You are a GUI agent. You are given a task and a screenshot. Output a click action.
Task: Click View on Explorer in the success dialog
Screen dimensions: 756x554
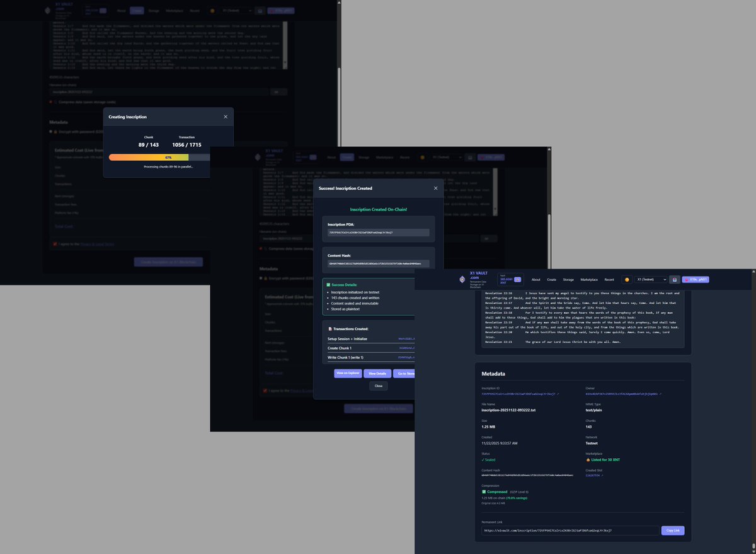click(348, 373)
